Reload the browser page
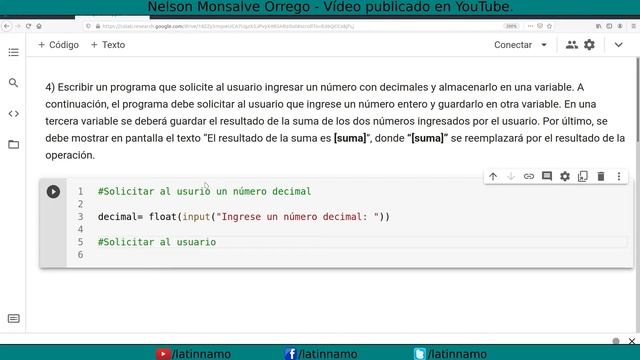The width and height of the screenshot is (640, 360). coord(29,26)
